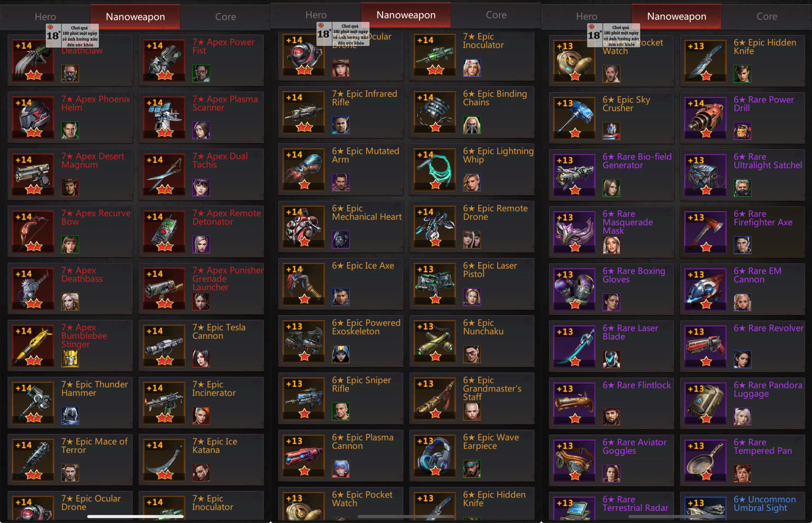Viewport: 812px width, 523px height.
Task: Open the 6★ Rare Revolver entry
Action: (x=743, y=347)
